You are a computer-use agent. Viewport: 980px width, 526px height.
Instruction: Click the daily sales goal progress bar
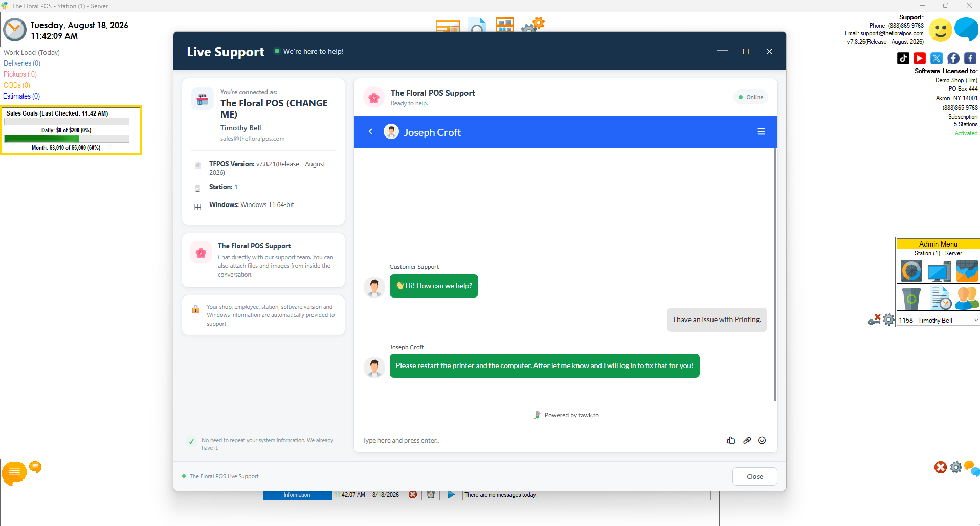(66, 122)
